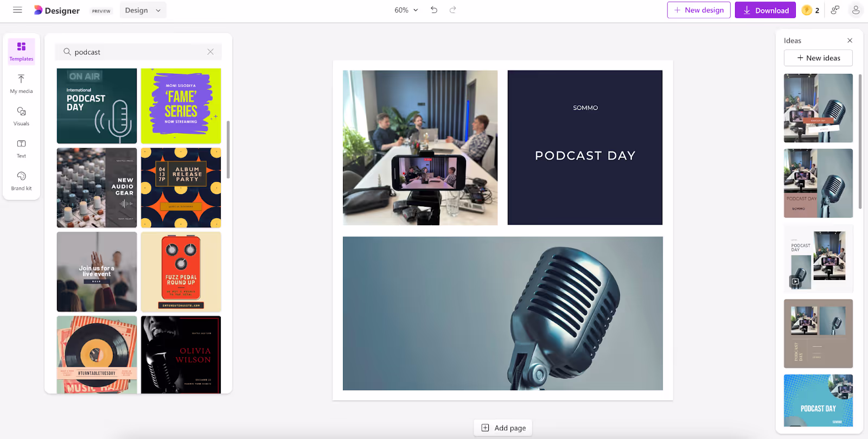Open the Visuals panel

[21, 116]
